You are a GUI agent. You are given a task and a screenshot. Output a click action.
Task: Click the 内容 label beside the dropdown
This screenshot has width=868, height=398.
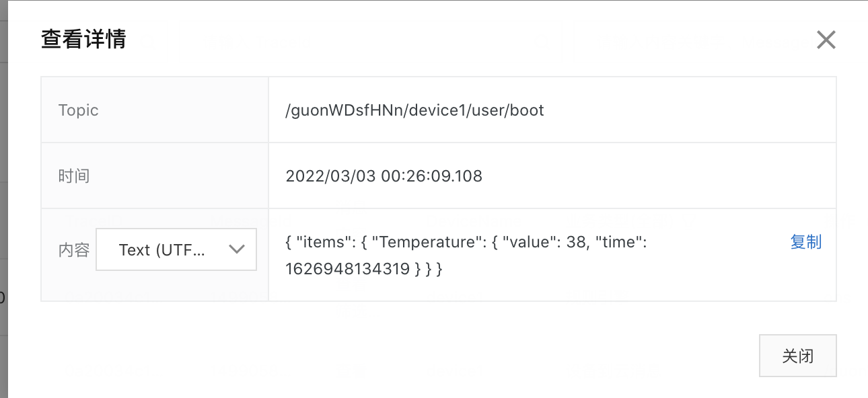point(74,250)
